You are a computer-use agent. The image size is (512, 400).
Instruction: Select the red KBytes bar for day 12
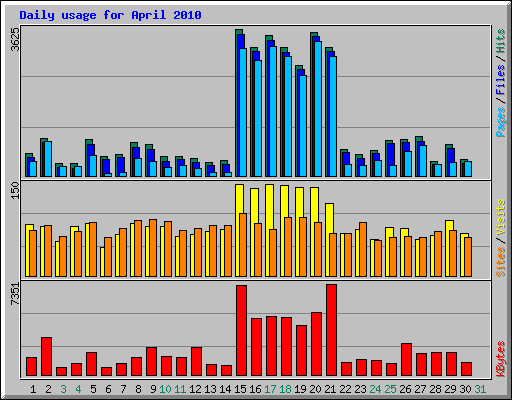tap(196, 362)
